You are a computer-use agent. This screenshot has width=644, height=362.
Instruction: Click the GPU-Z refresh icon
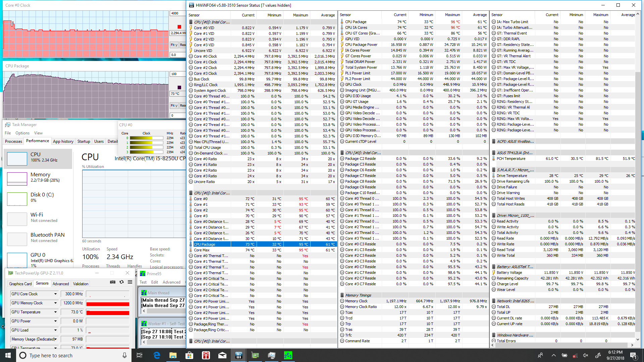point(121,282)
